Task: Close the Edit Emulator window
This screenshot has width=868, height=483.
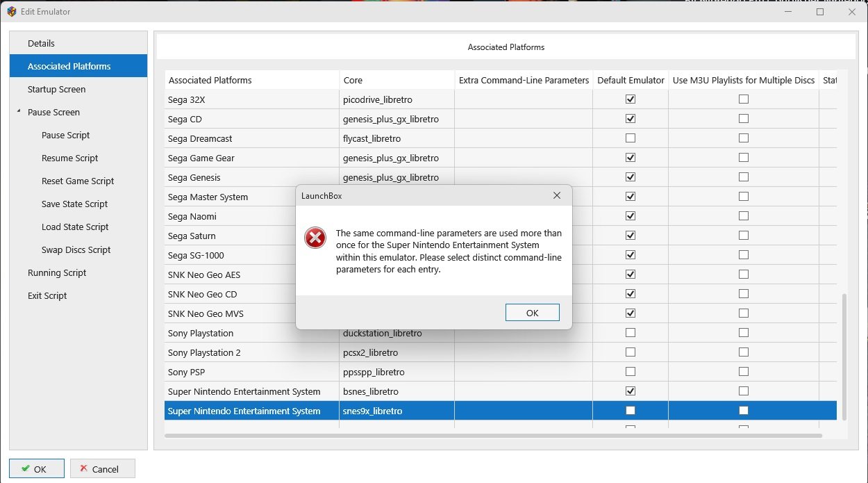Action: click(x=852, y=12)
